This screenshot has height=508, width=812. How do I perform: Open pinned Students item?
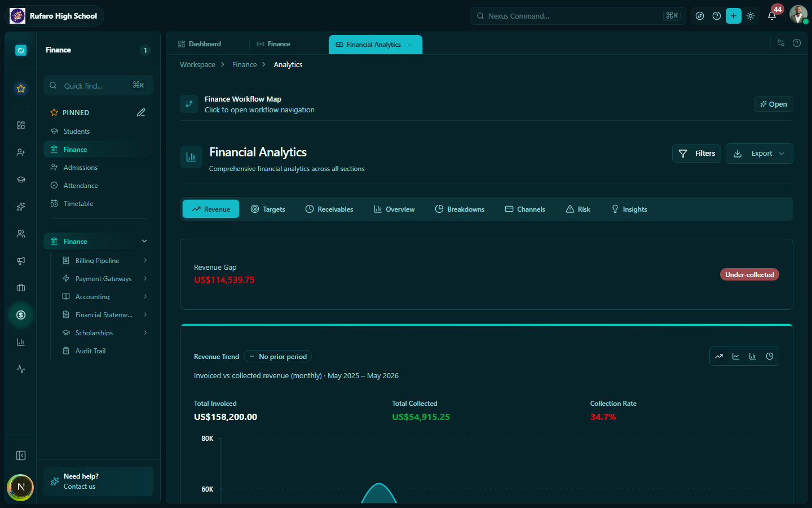tap(98, 132)
